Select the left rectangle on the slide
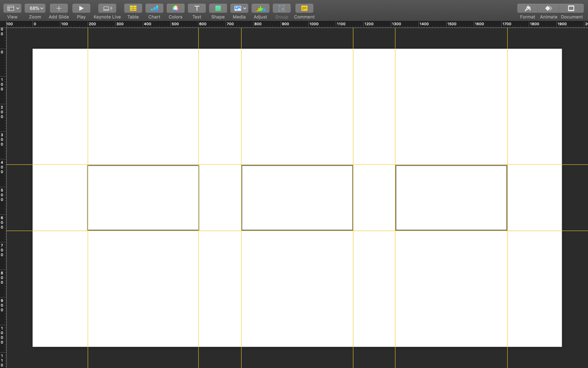Image resolution: width=588 pixels, height=368 pixels. tap(143, 197)
